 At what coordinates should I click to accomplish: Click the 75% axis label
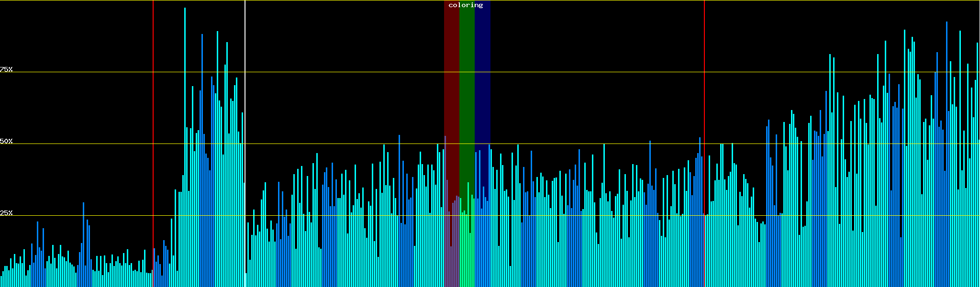[x=6, y=70]
